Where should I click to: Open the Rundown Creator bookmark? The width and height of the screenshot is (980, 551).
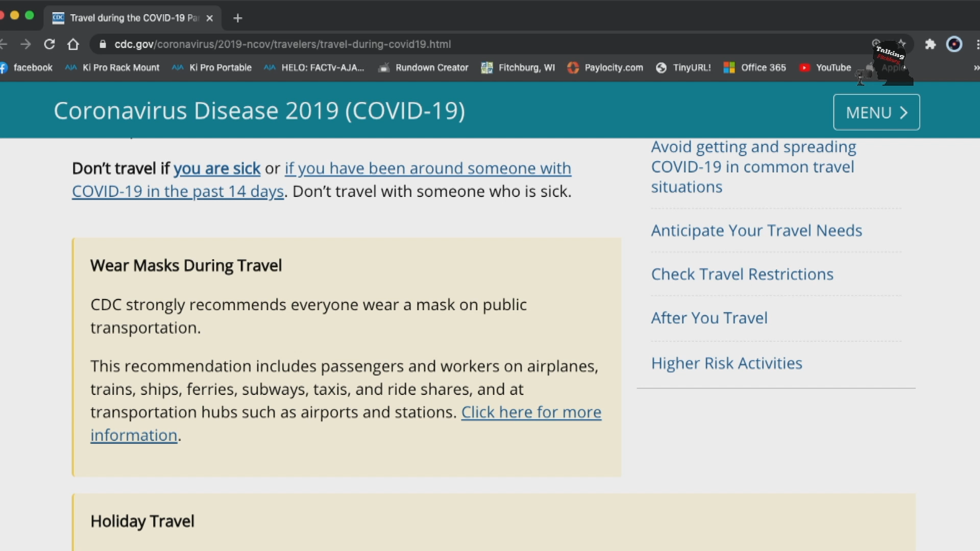[x=432, y=67]
